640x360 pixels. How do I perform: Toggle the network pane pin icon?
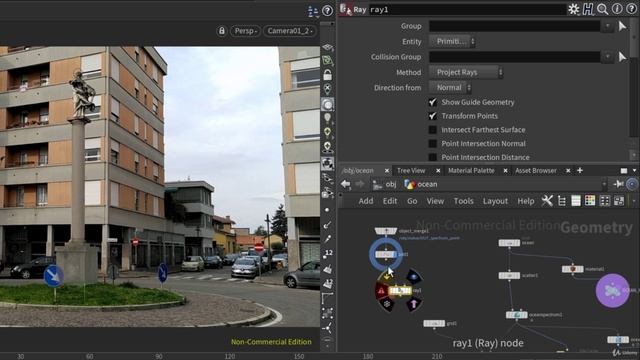tap(618, 184)
